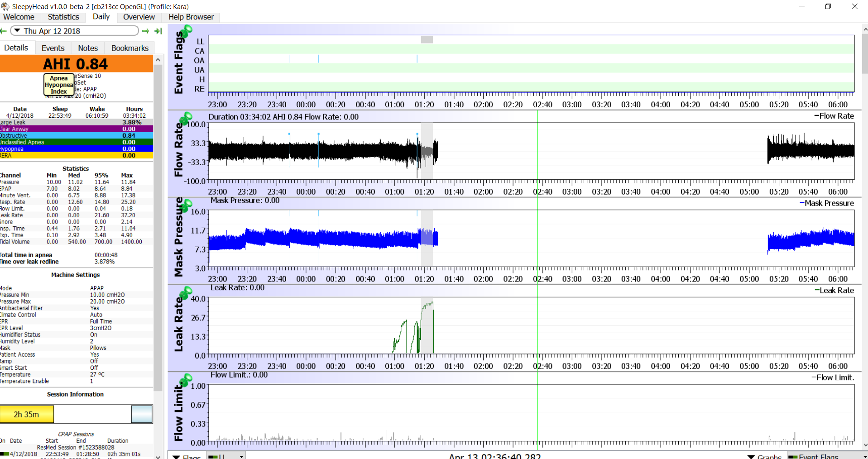Open the Events tab
868x459 pixels.
pos(53,48)
